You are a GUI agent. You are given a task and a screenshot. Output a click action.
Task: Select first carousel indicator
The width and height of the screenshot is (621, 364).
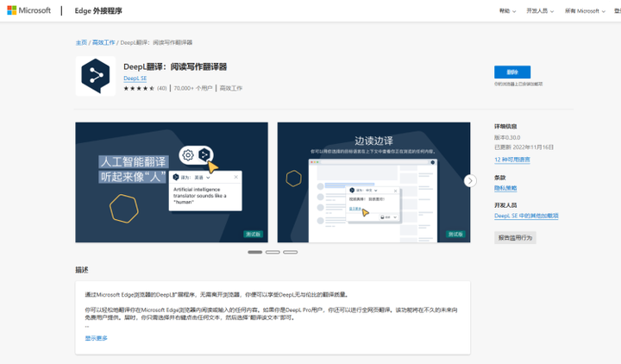(x=255, y=252)
